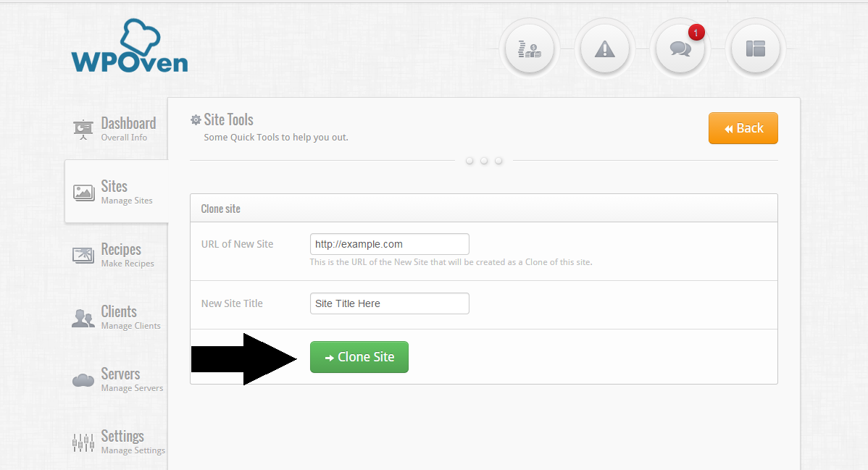Click the Settings sliders icon
This screenshot has height=470, width=868.
pyautogui.click(x=83, y=442)
